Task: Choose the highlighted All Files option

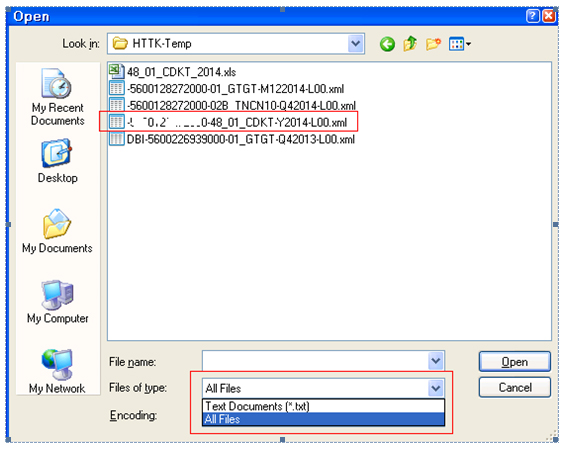Action: click(323, 419)
